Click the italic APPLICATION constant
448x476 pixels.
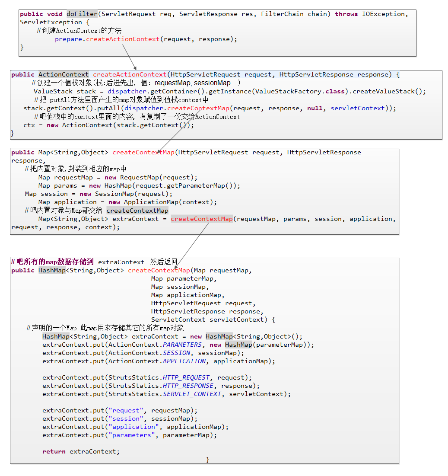[x=184, y=361]
